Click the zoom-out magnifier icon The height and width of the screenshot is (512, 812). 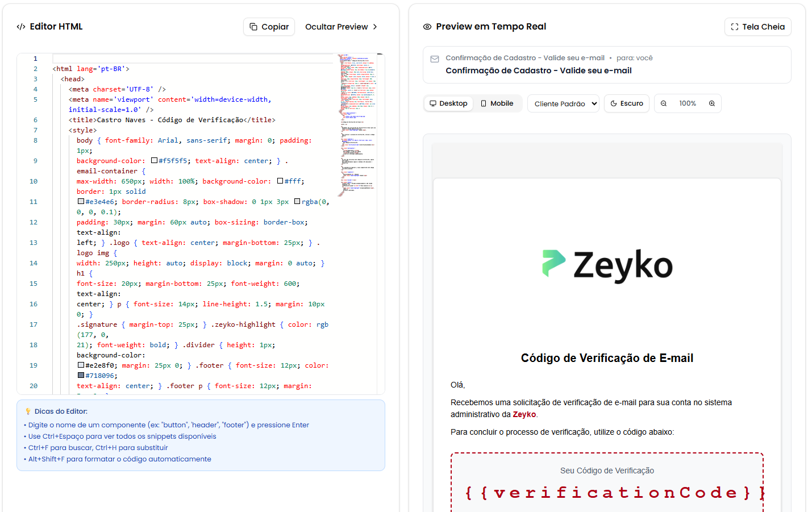[x=664, y=103]
